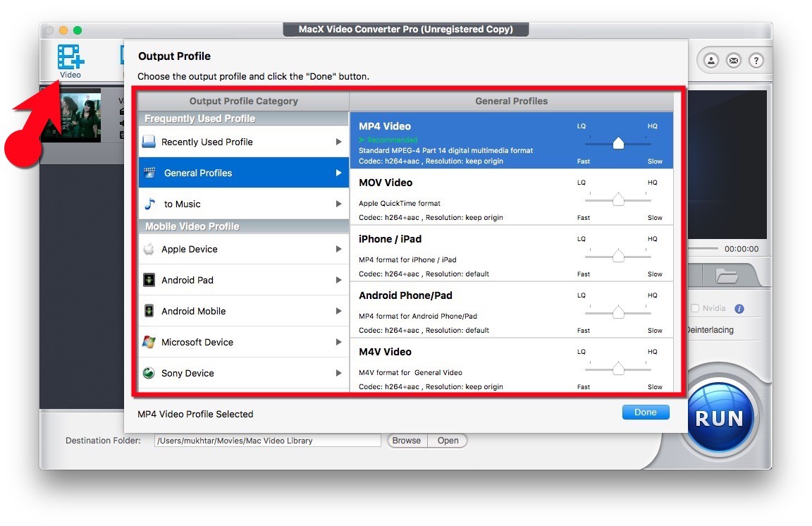Select the Android Mobile category
This screenshot has height=526, width=812.
pos(244,311)
